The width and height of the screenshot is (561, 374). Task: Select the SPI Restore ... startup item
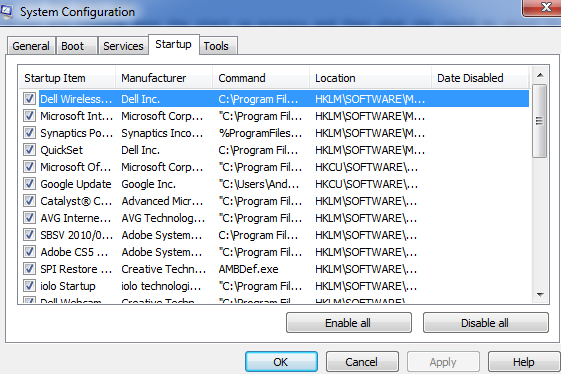click(x=76, y=269)
